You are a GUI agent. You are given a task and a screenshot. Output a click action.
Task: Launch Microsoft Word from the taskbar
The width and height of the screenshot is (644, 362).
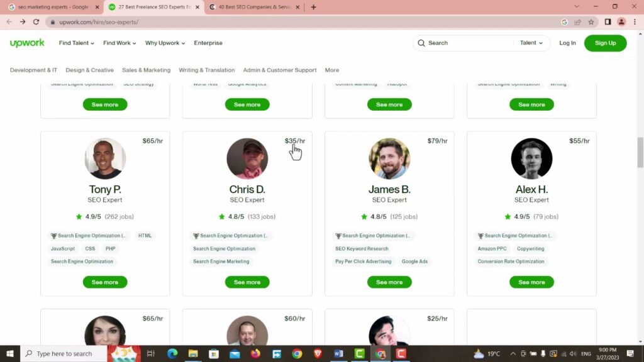[338, 354]
